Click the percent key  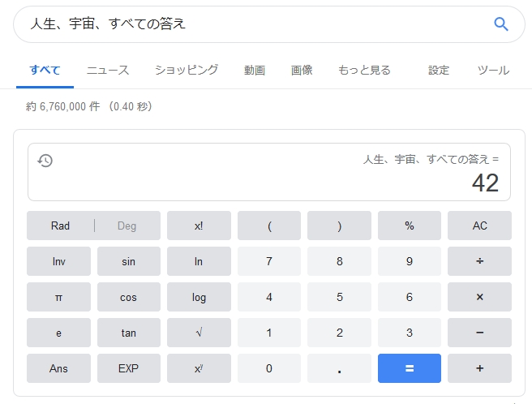[x=410, y=226]
